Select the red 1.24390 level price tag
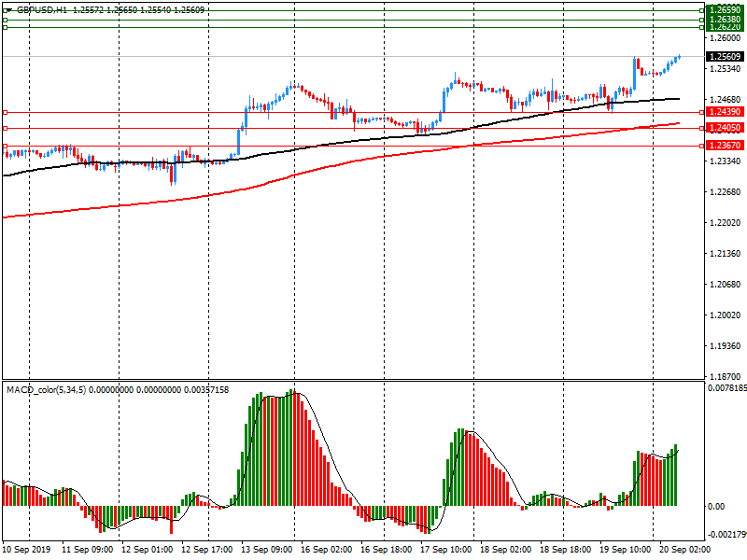Image resolution: width=747 pixels, height=560 pixels. pos(725,112)
